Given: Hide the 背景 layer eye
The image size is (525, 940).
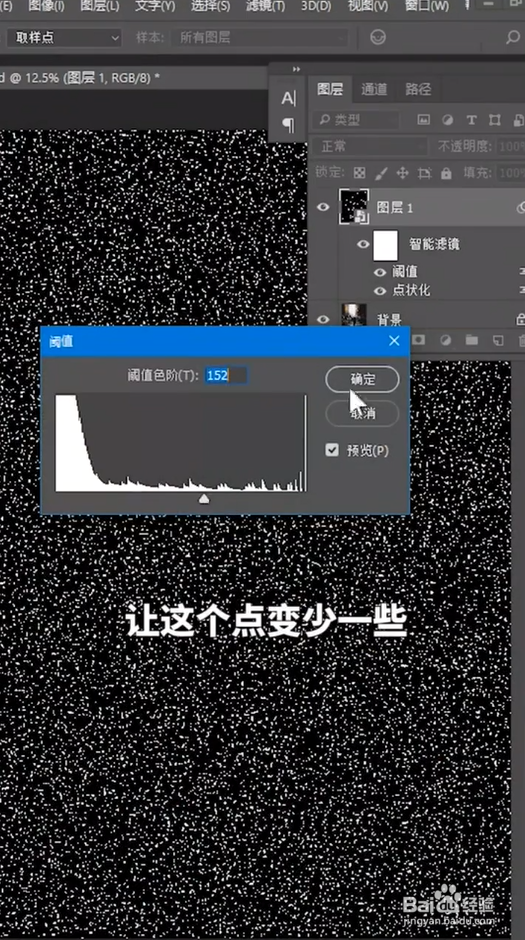Looking at the screenshot, I should (323, 320).
